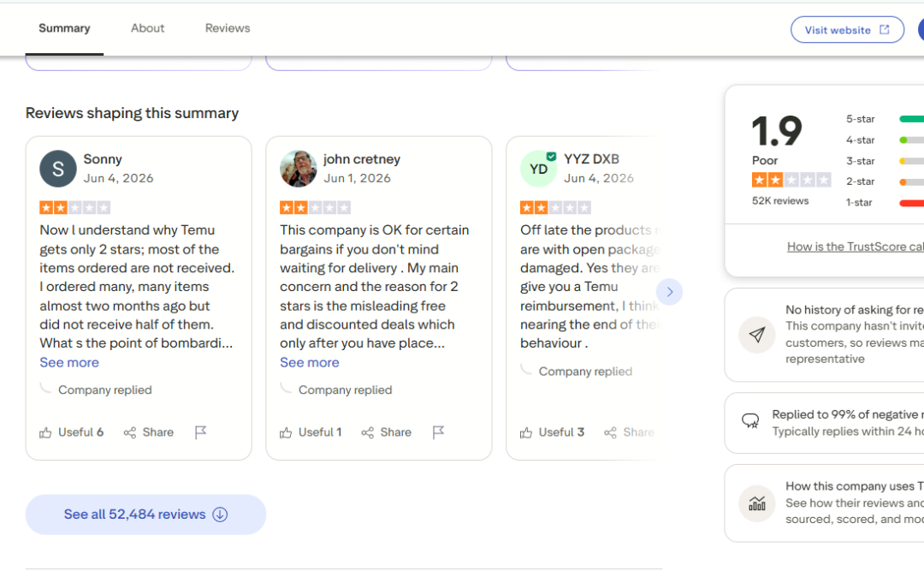The width and height of the screenshot is (924, 577).
Task: Click the name john cretney
Action: point(362,159)
